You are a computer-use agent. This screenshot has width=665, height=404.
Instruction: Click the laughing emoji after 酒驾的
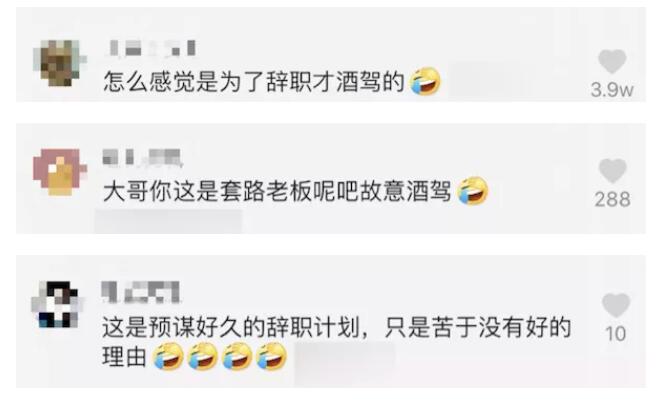tap(425, 81)
